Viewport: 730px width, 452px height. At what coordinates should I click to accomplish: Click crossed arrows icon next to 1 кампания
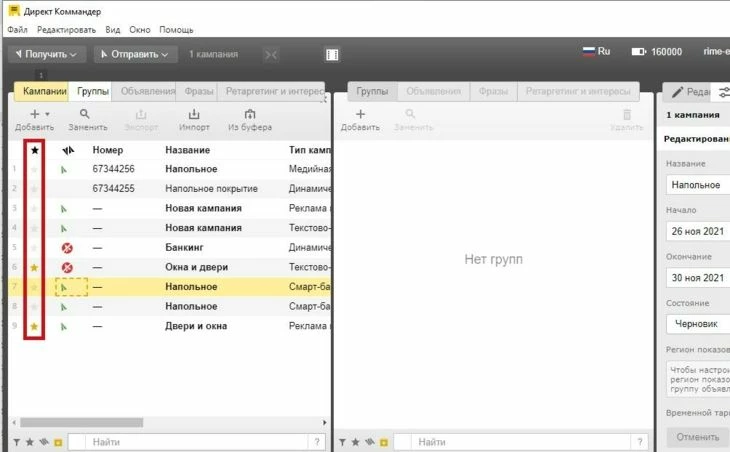[x=271, y=55]
